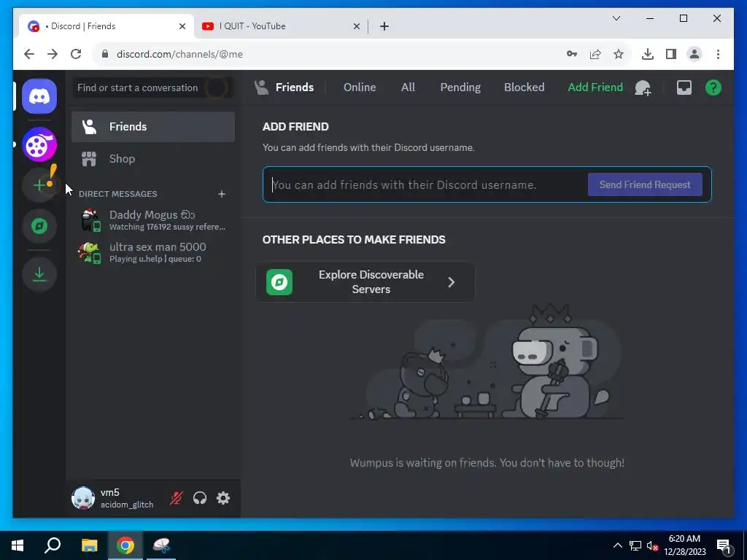Open vm5 user profile avatar
Viewport: 747px width, 560px height.
[x=83, y=498]
